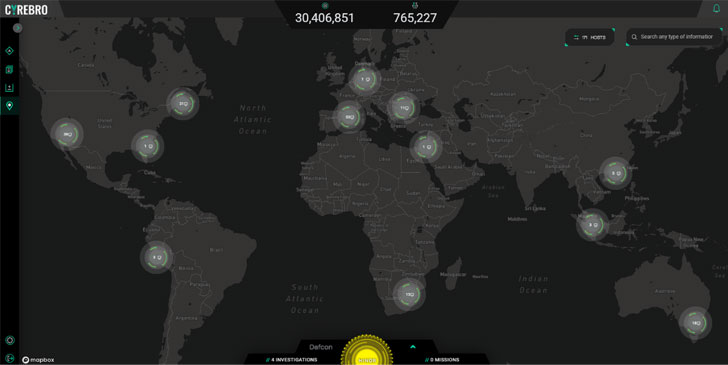Click the 30,406,851 events counter

325,18
